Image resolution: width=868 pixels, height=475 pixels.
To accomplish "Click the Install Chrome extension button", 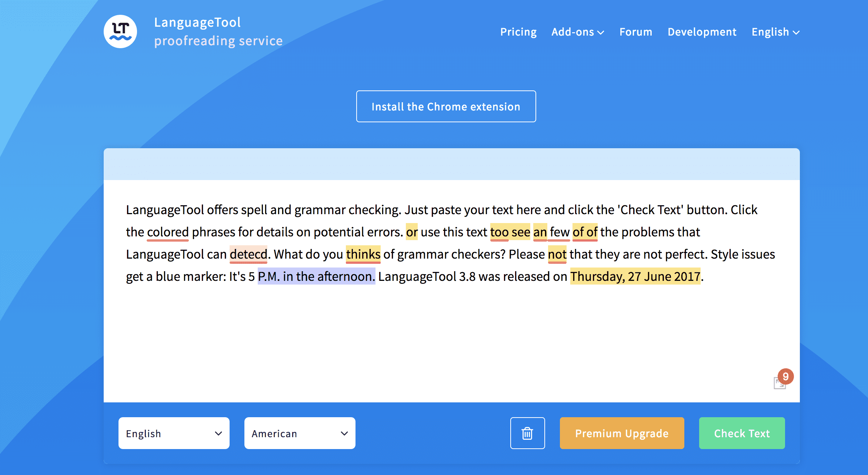I will (446, 106).
